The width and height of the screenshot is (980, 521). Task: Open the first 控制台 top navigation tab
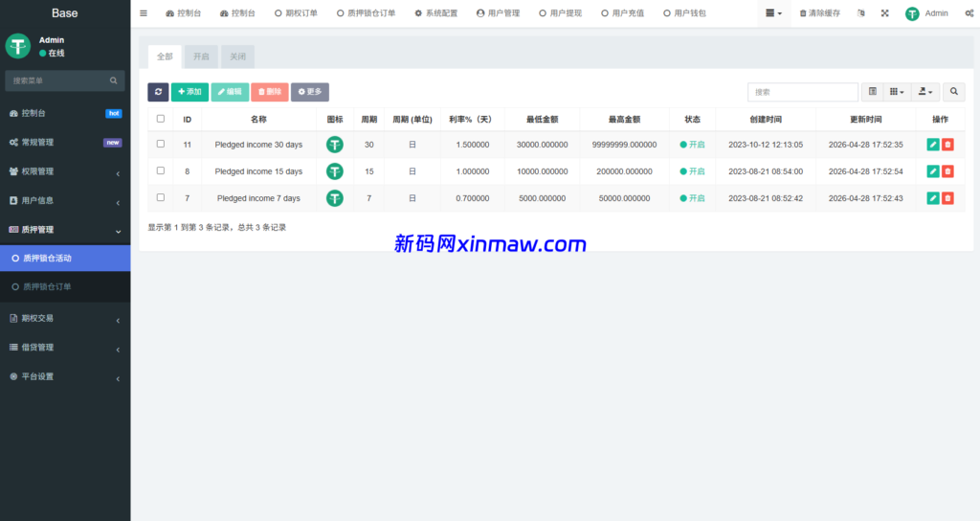[183, 13]
